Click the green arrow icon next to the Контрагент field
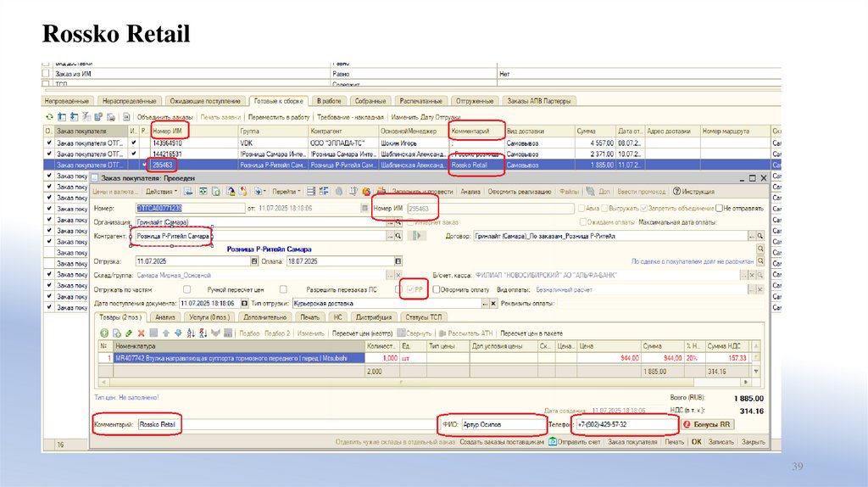This screenshot has height=487, width=868. [x=417, y=236]
